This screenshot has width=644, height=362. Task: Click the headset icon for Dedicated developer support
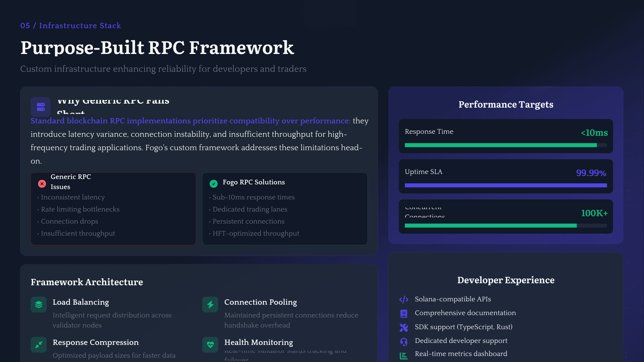coord(404,342)
